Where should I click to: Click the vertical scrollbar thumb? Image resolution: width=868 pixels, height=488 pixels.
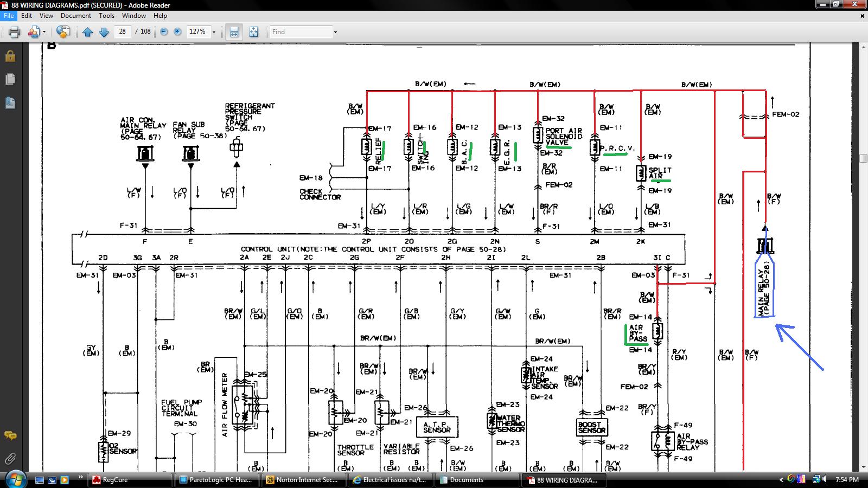(x=863, y=158)
